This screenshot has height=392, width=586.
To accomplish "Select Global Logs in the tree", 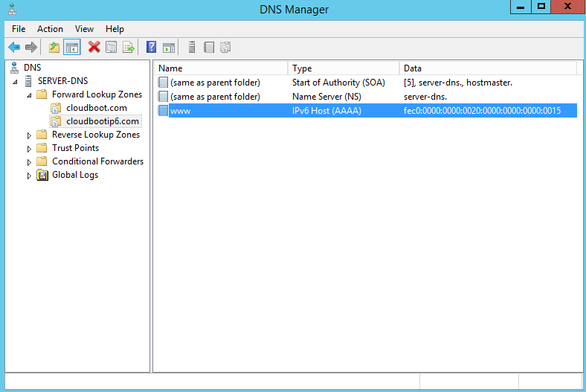I will coord(74,175).
